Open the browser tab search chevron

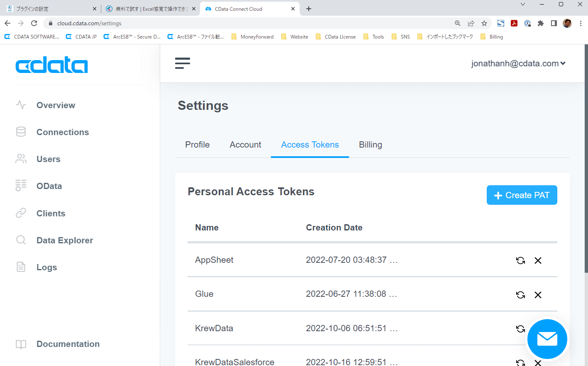[522, 5]
